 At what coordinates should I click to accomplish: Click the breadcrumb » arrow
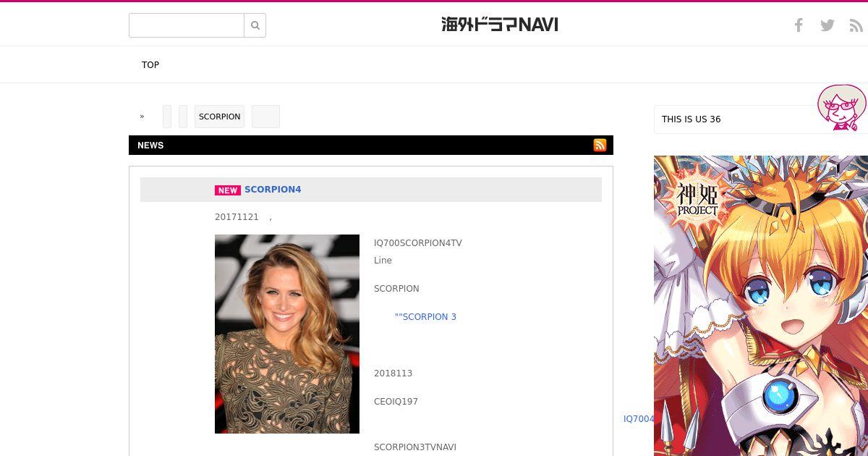142,117
